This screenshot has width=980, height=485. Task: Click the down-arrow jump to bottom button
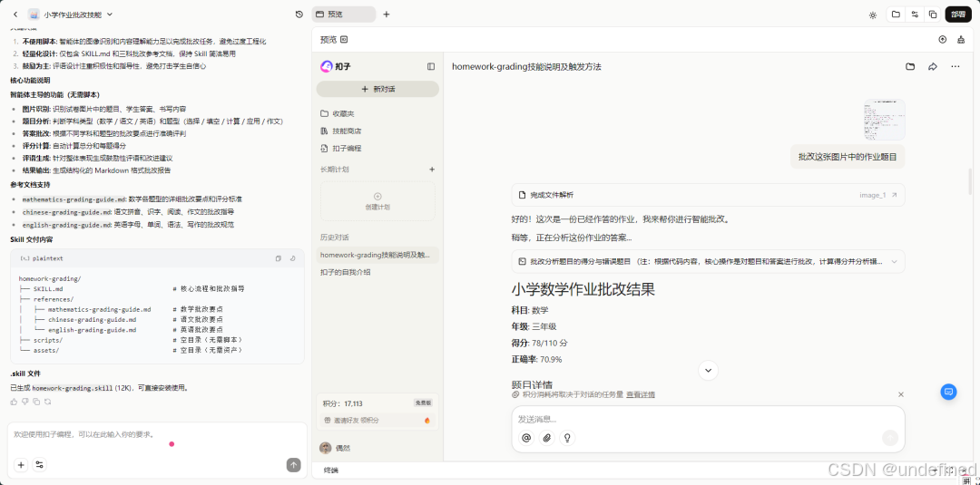(x=708, y=370)
